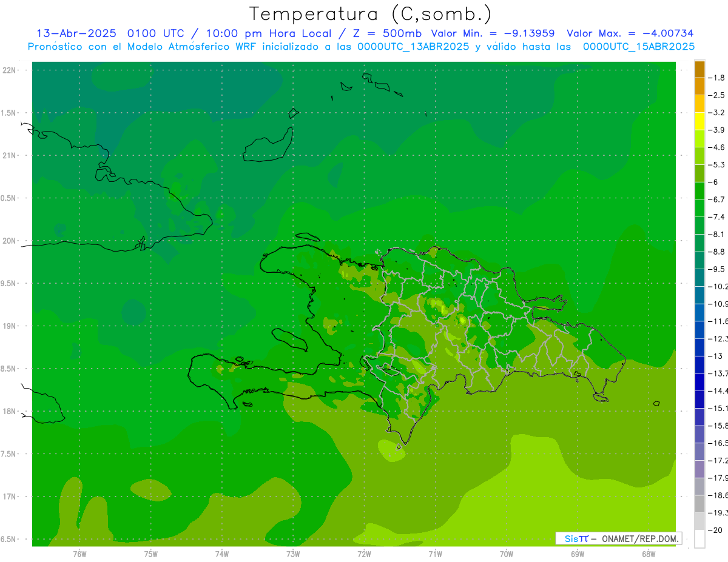Click the "70W" longitude axis label

pos(507,554)
